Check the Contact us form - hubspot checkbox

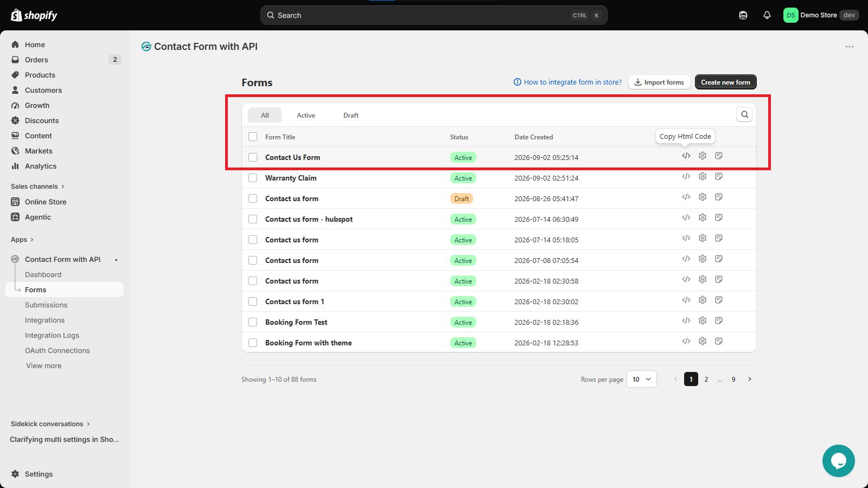(x=253, y=219)
